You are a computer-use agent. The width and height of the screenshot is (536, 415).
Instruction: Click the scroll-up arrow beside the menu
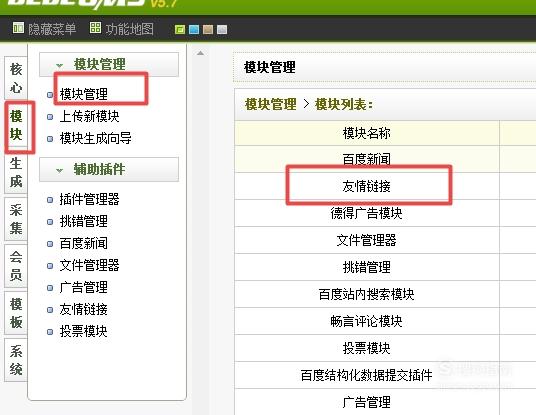(201, 53)
